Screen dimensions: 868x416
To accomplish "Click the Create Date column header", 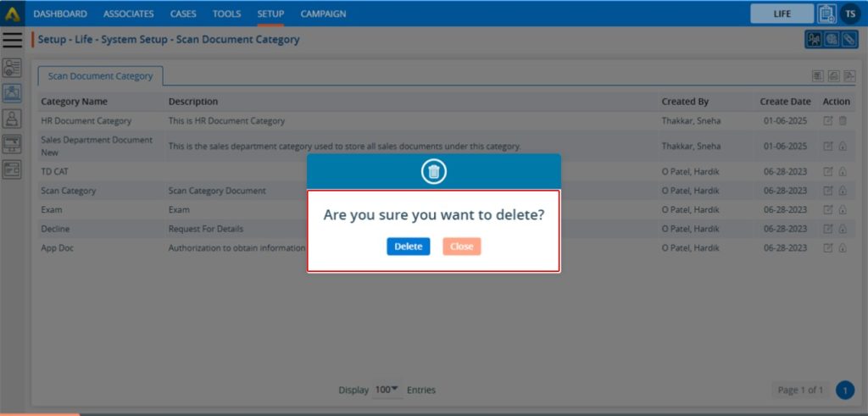I will click(x=785, y=102).
